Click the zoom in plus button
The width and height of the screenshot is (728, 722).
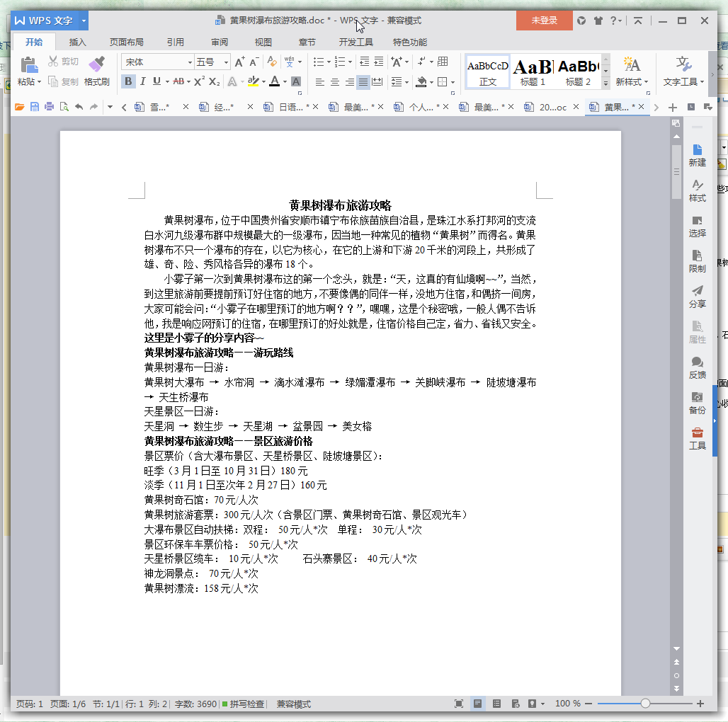click(700, 704)
